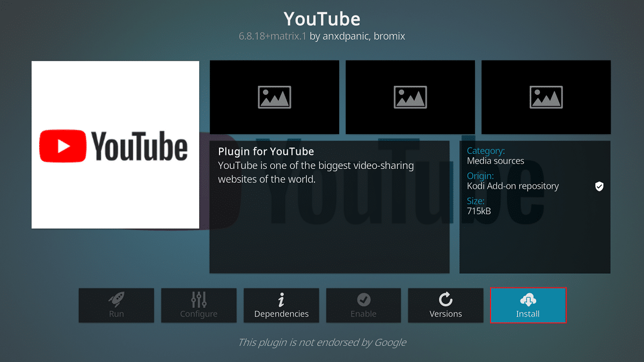
Task: Click the 'Kodi Add-on repository' origin text
Action: click(x=513, y=186)
